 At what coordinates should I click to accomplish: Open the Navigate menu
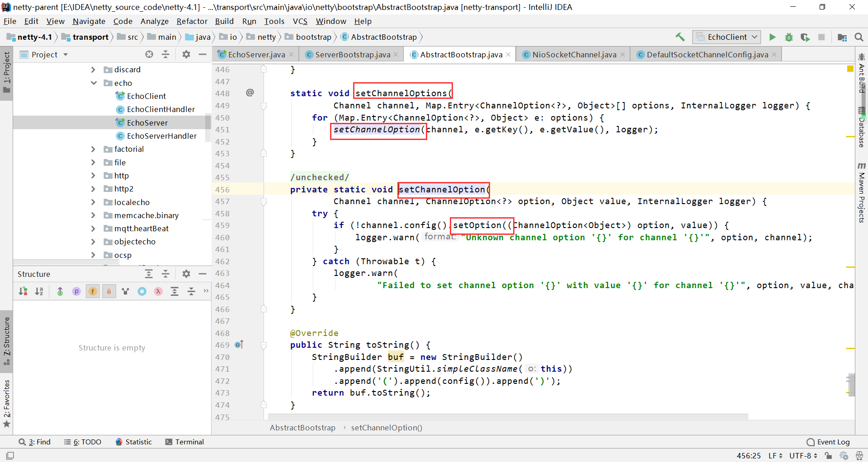coord(89,21)
